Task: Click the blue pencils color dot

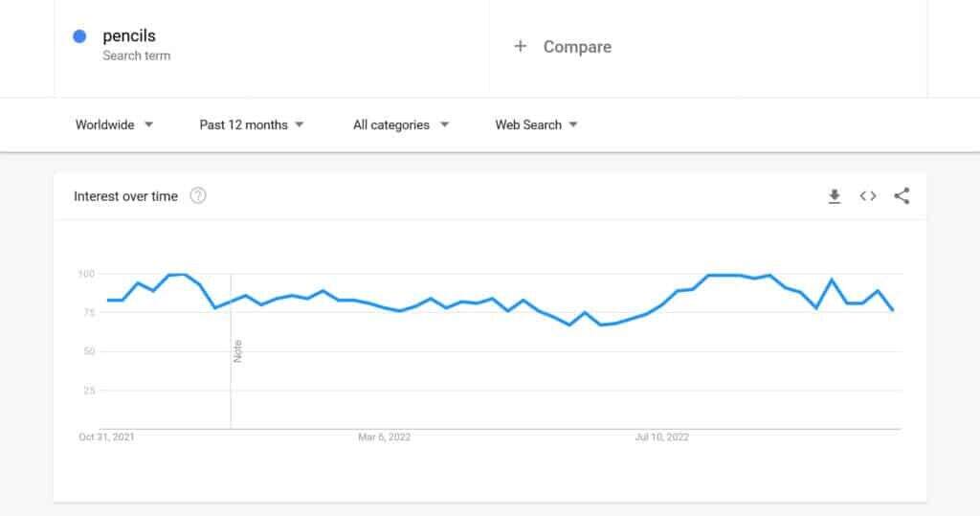Action: (80, 36)
